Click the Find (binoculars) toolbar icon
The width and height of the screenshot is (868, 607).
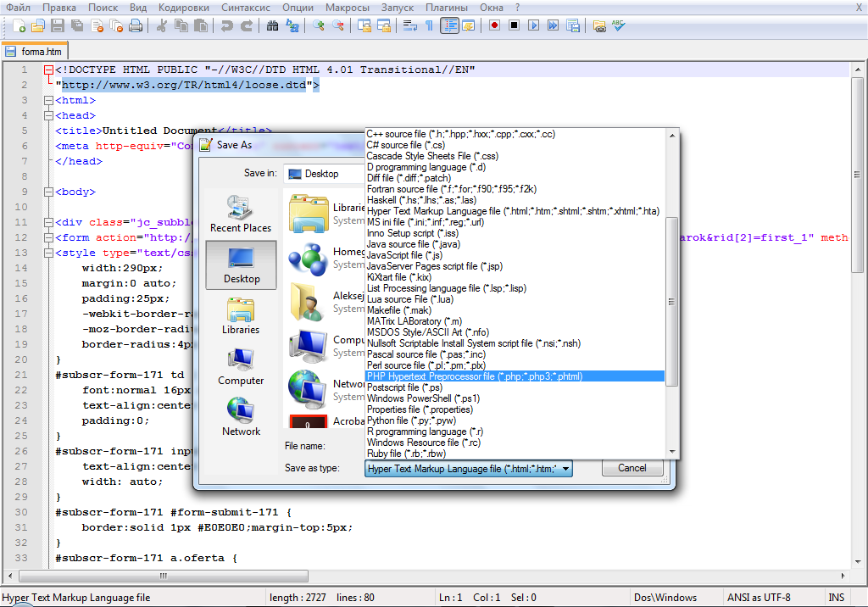click(272, 25)
